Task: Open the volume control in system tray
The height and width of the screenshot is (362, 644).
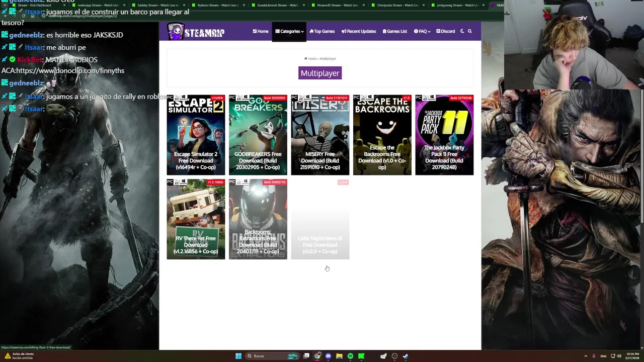Action: click(x=618, y=356)
